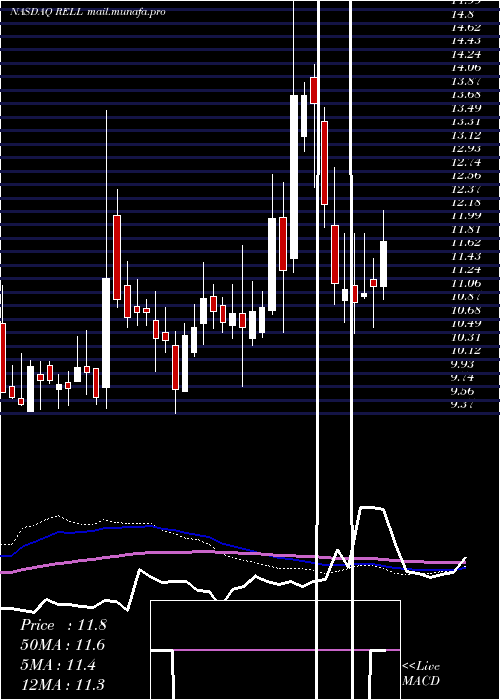Click the 12.74 price axis label
500x700 pixels.
(x=466, y=162)
